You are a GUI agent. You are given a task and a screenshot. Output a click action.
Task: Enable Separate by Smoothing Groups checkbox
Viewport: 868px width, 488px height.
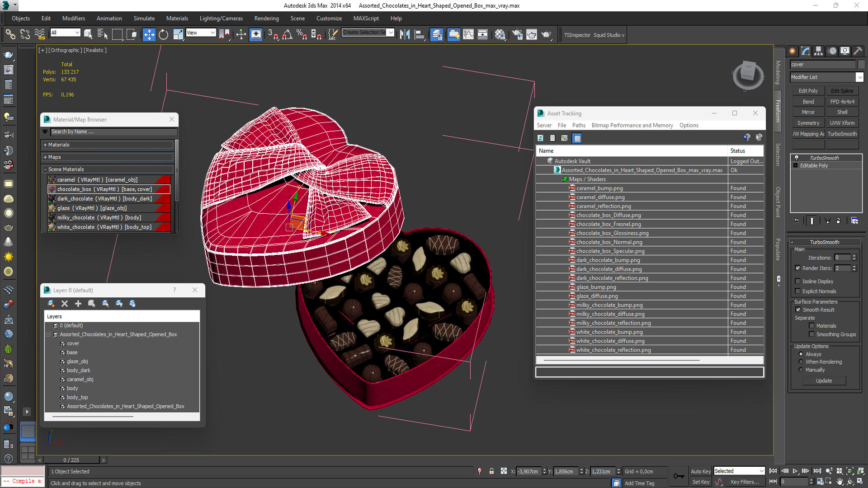812,334
